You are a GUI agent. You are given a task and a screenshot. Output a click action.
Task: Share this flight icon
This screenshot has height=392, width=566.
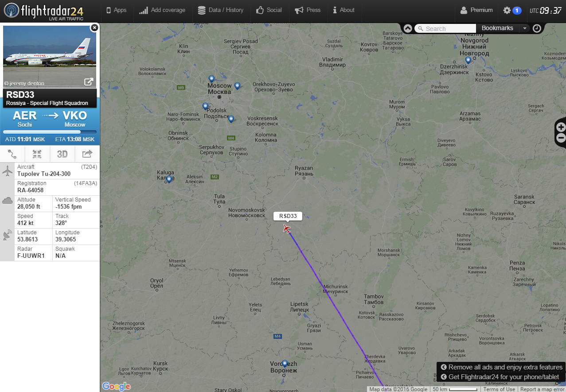(x=87, y=154)
